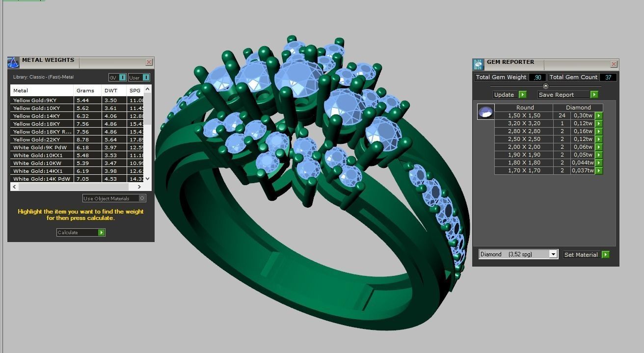The height and width of the screenshot is (353, 644).
Task: Click the green arrow beside Set Material
Action: tap(605, 255)
